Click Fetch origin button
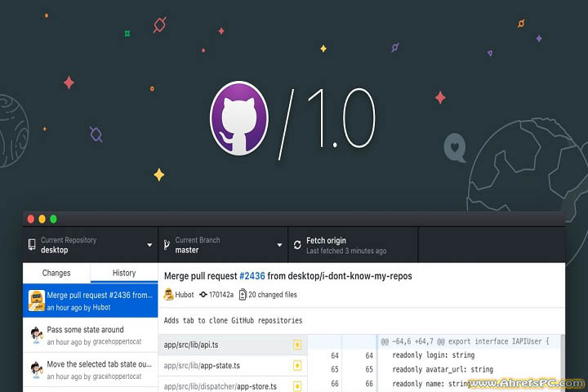This screenshot has height=392, width=588. click(x=353, y=244)
